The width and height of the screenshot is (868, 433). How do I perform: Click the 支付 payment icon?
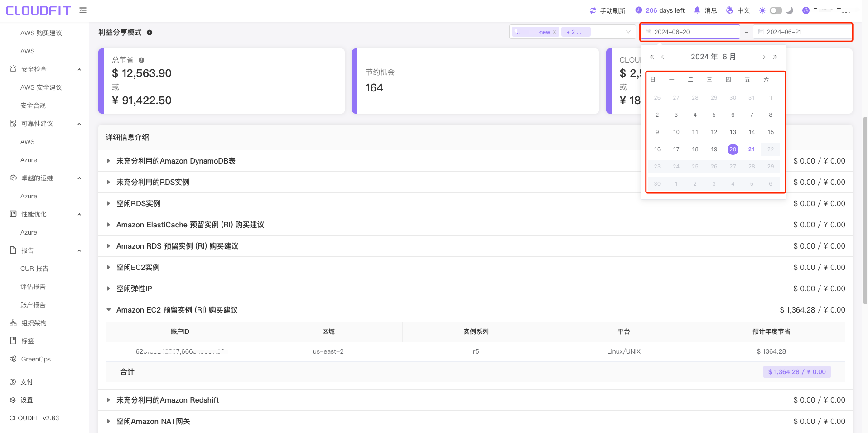13,382
